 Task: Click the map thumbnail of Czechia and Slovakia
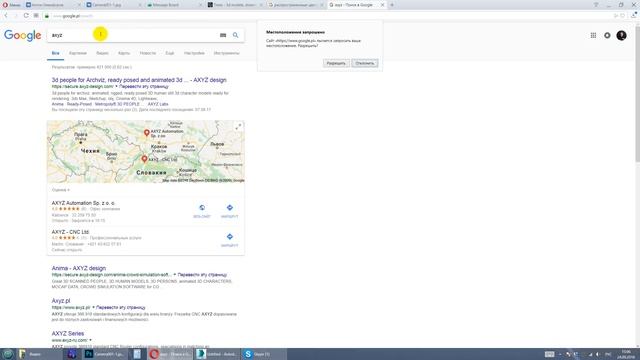[146, 151]
